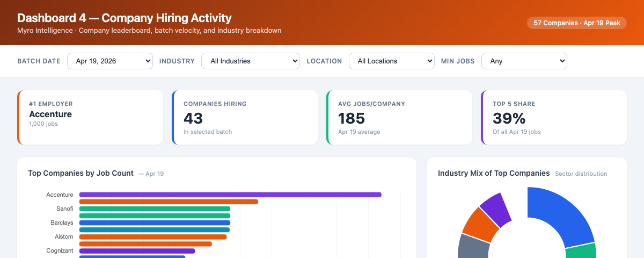The height and width of the screenshot is (258, 644).
Task: Open the Batch Date dropdown
Action: click(110, 61)
